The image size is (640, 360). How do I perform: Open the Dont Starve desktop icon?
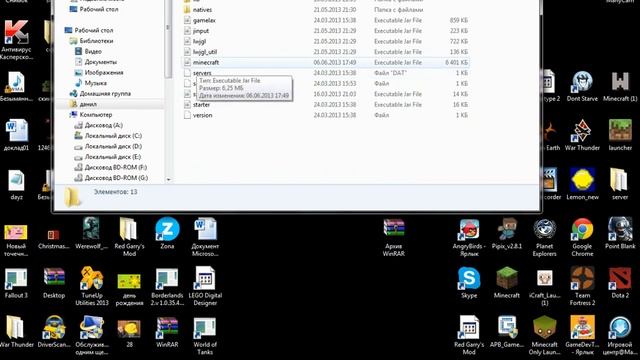(582, 86)
